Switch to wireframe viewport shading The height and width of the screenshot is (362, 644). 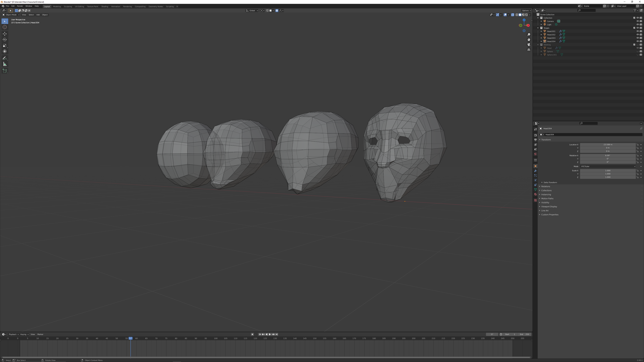point(517,15)
